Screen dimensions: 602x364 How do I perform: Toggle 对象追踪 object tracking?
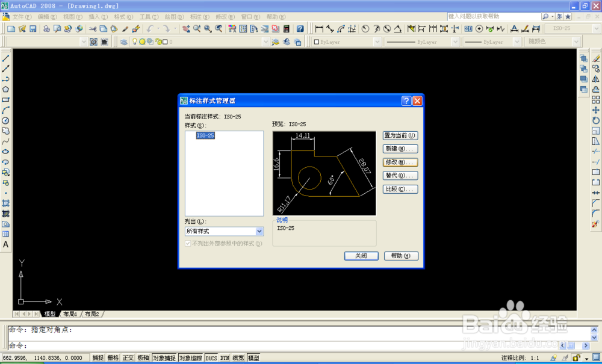point(191,358)
